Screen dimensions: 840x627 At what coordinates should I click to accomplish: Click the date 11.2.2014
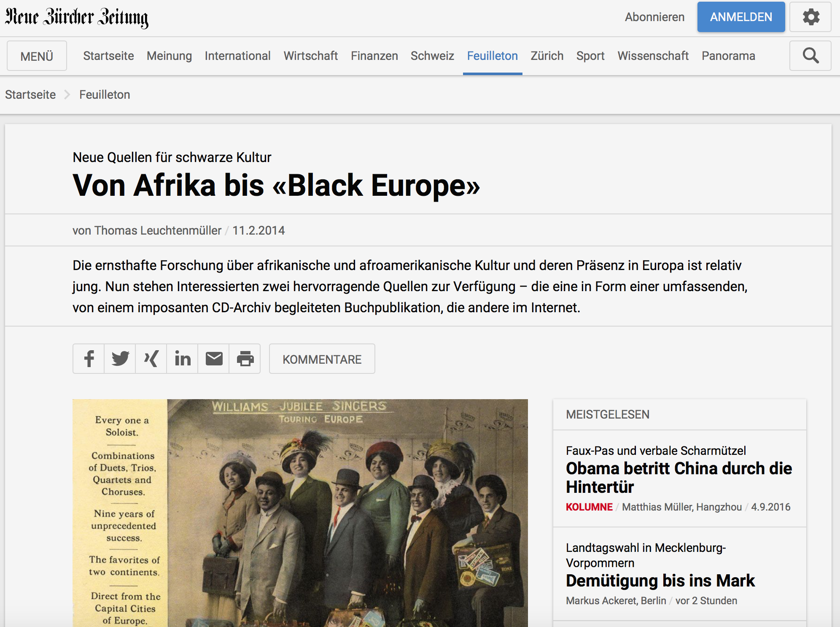pyautogui.click(x=258, y=230)
